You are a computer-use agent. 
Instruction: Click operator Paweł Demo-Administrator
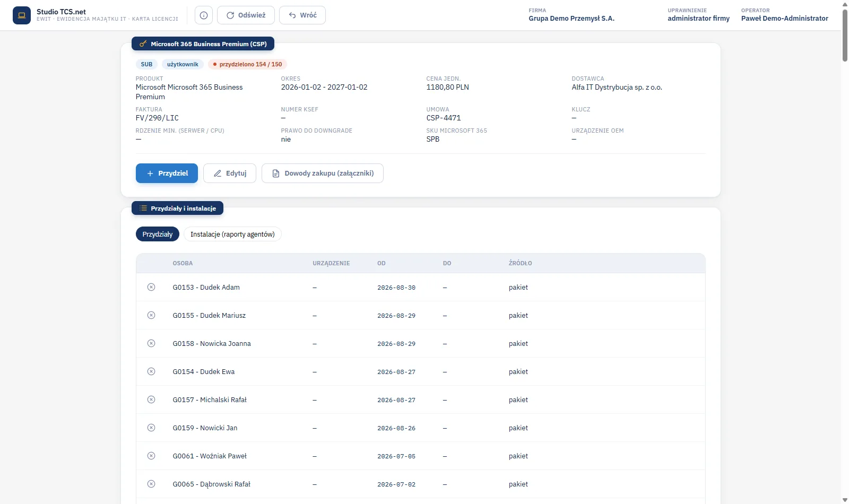pos(784,18)
